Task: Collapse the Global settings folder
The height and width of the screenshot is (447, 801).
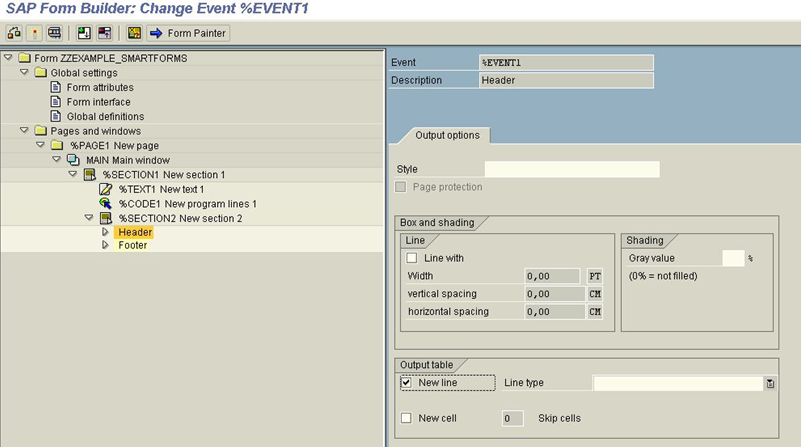Action: click(x=25, y=73)
